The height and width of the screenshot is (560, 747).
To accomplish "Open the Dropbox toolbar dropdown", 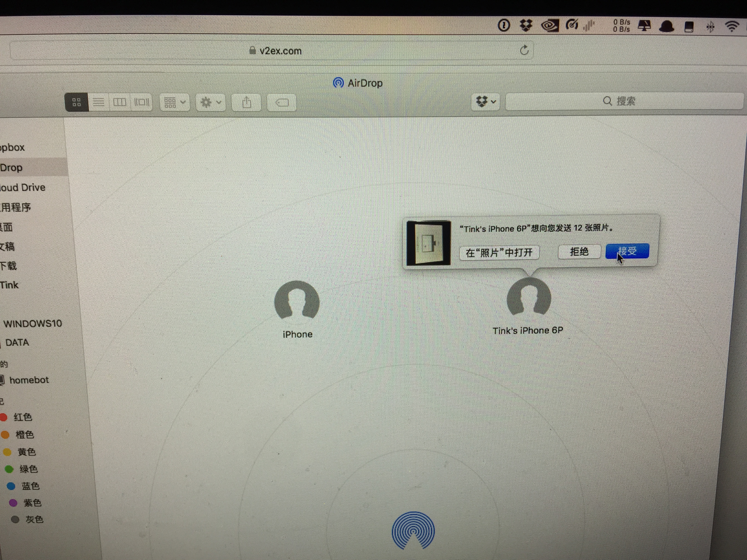I will pos(485,101).
